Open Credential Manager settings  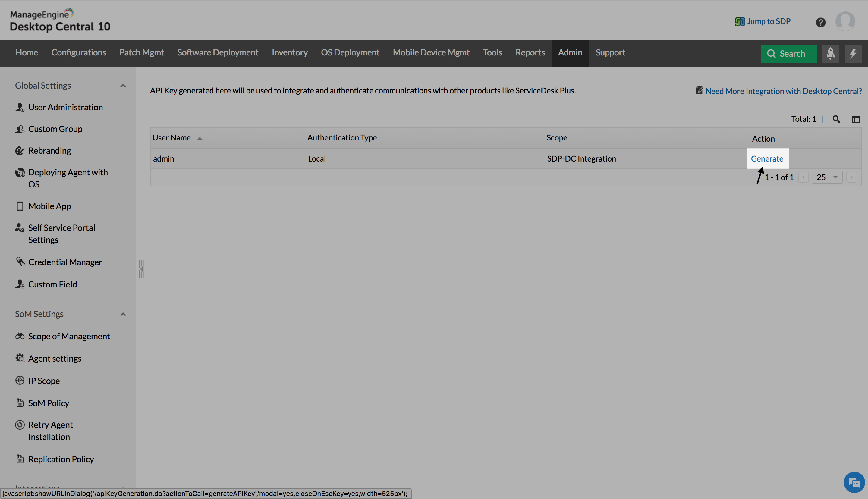[65, 262]
